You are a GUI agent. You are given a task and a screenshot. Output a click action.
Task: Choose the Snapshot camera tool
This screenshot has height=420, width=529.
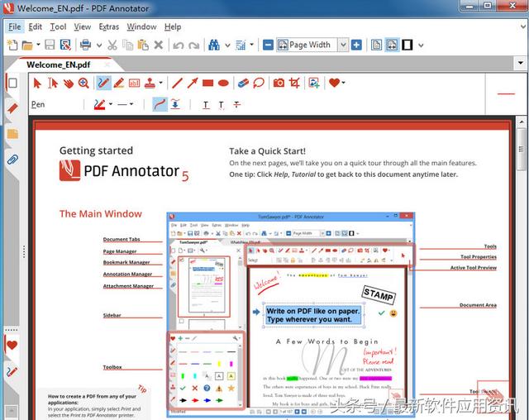pyautogui.click(x=279, y=83)
